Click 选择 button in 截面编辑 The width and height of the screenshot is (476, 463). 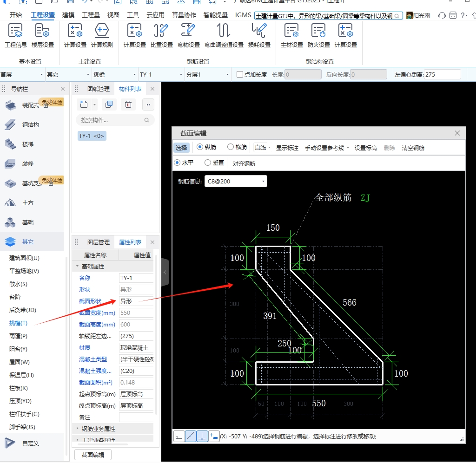181,148
